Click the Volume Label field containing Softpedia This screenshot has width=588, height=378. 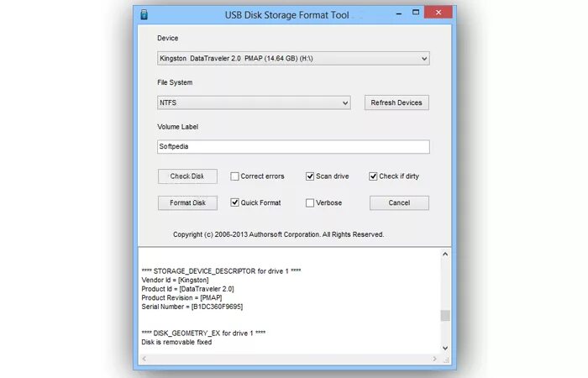click(x=293, y=147)
